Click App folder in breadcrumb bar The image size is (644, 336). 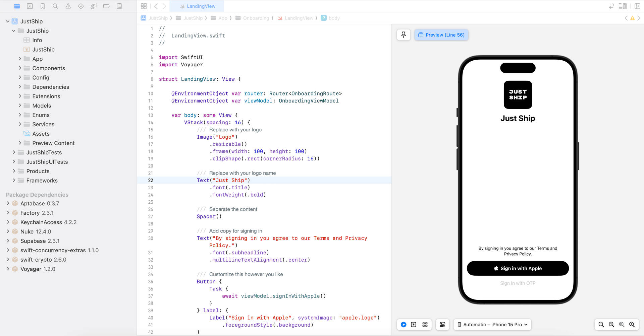tap(219, 18)
